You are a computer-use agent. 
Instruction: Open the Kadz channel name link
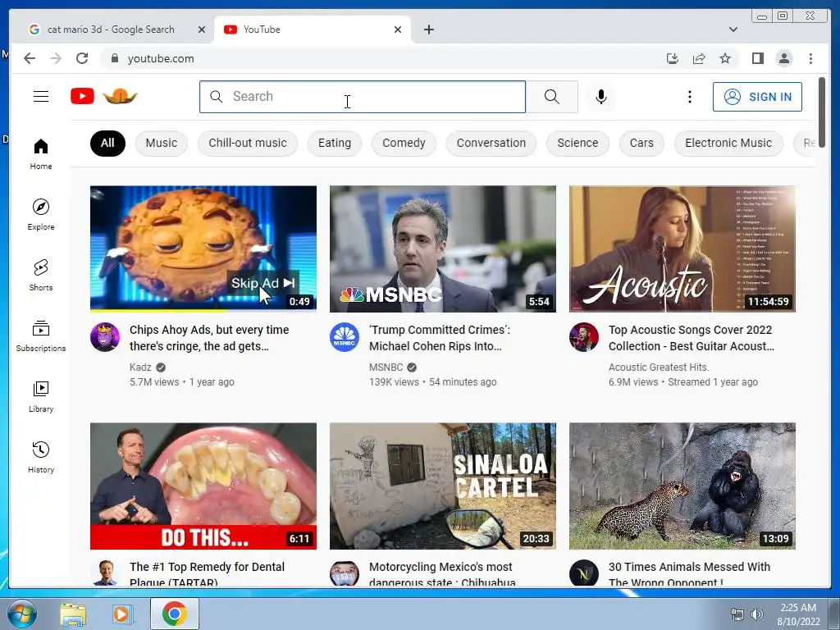pos(140,367)
